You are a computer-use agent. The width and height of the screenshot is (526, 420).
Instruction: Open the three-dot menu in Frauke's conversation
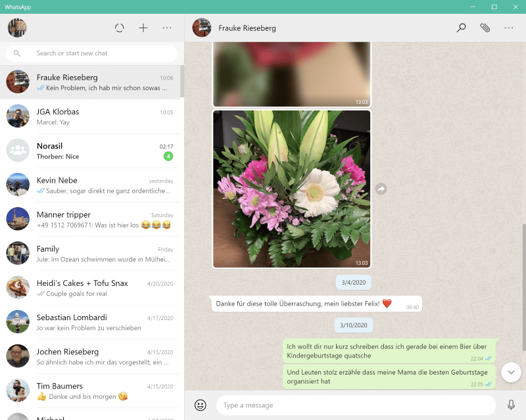coord(509,28)
